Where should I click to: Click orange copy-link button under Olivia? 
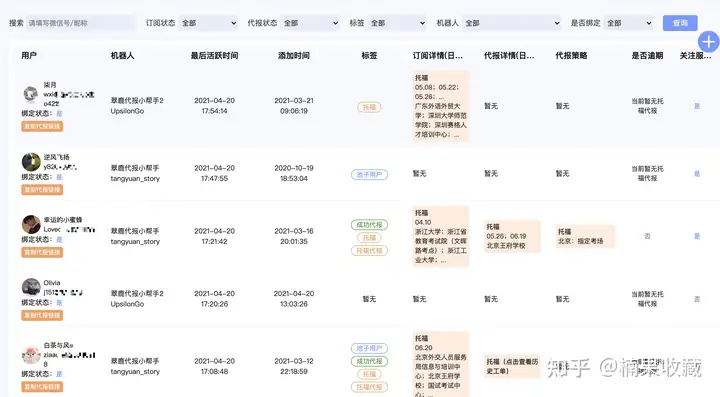[x=42, y=315]
